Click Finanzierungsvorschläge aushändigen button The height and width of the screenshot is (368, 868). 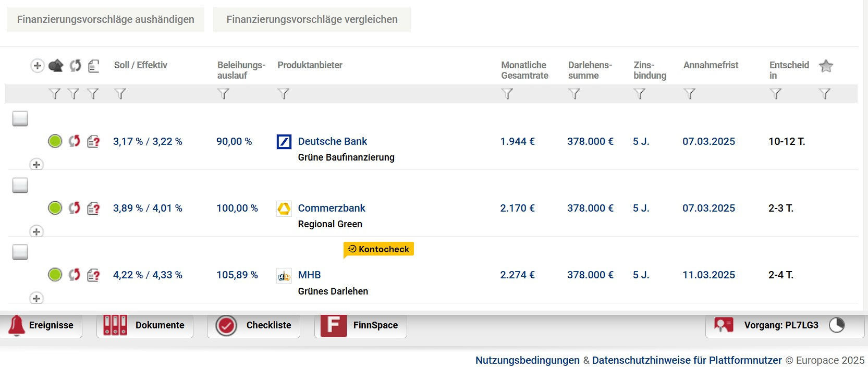coord(105,19)
